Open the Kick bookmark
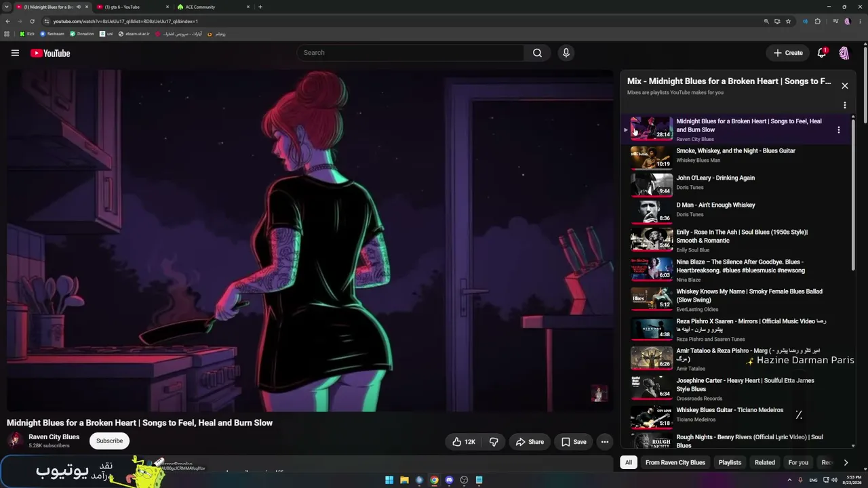The height and width of the screenshot is (488, 868). coord(27,34)
